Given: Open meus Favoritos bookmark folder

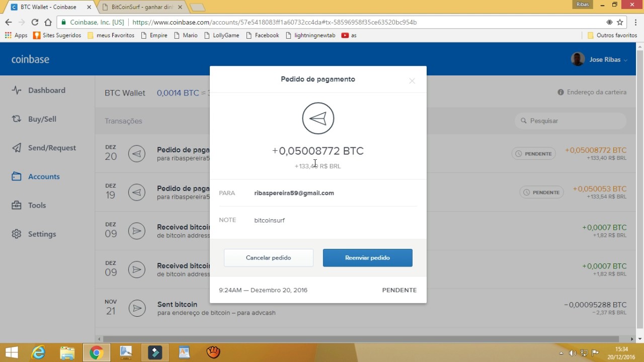Looking at the screenshot, I should pyautogui.click(x=111, y=35).
